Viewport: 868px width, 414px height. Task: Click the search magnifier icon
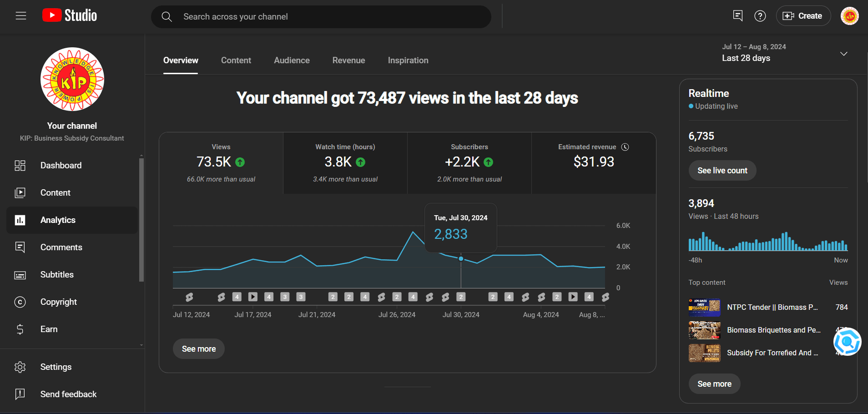tap(167, 17)
